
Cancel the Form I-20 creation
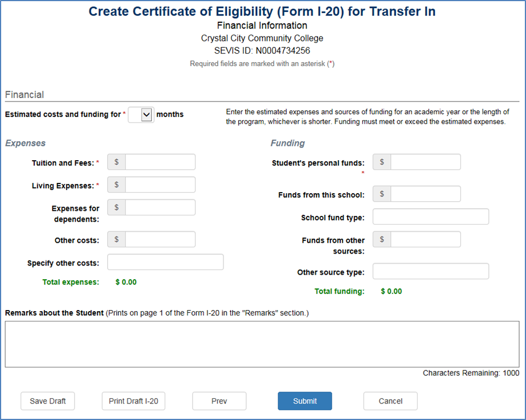click(390, 401)
